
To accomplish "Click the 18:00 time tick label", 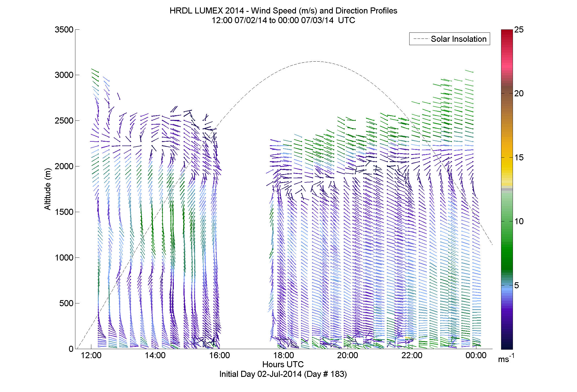I will (284, 355).
